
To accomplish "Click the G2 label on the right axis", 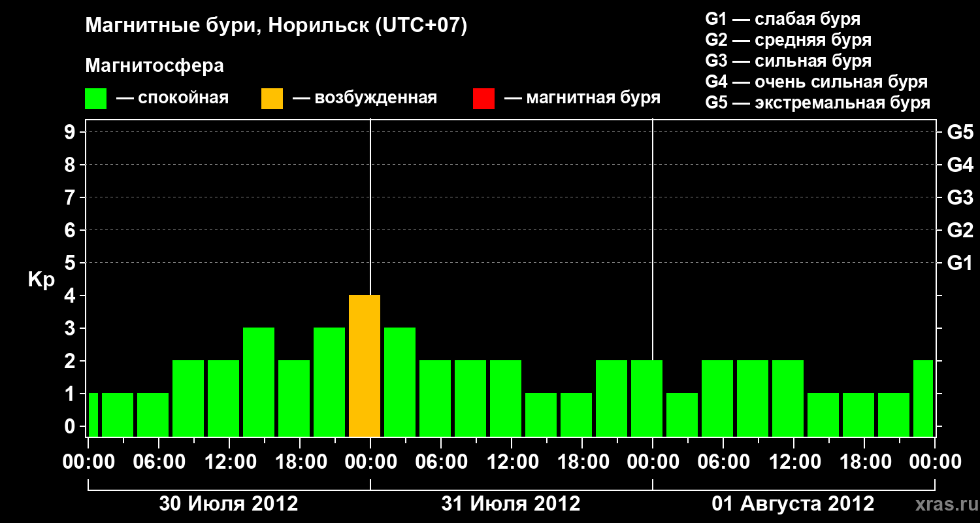I will [x=960, y=230].
